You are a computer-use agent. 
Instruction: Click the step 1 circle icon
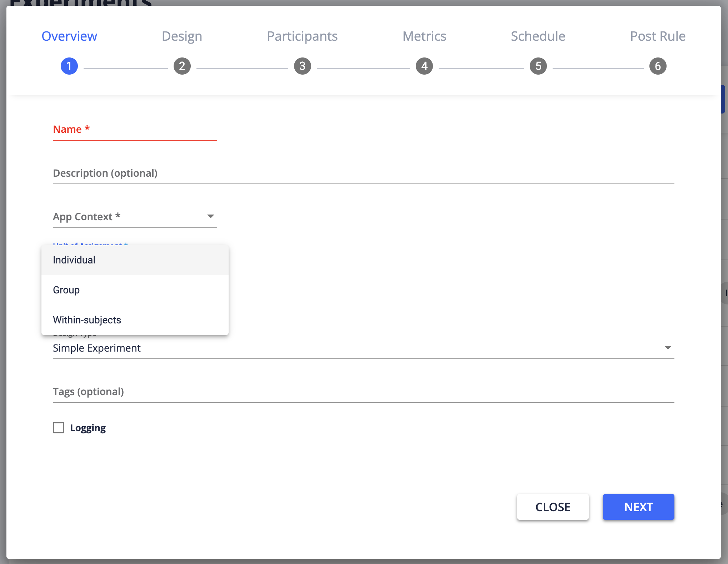pyautogui.click(x=69, y=66)
